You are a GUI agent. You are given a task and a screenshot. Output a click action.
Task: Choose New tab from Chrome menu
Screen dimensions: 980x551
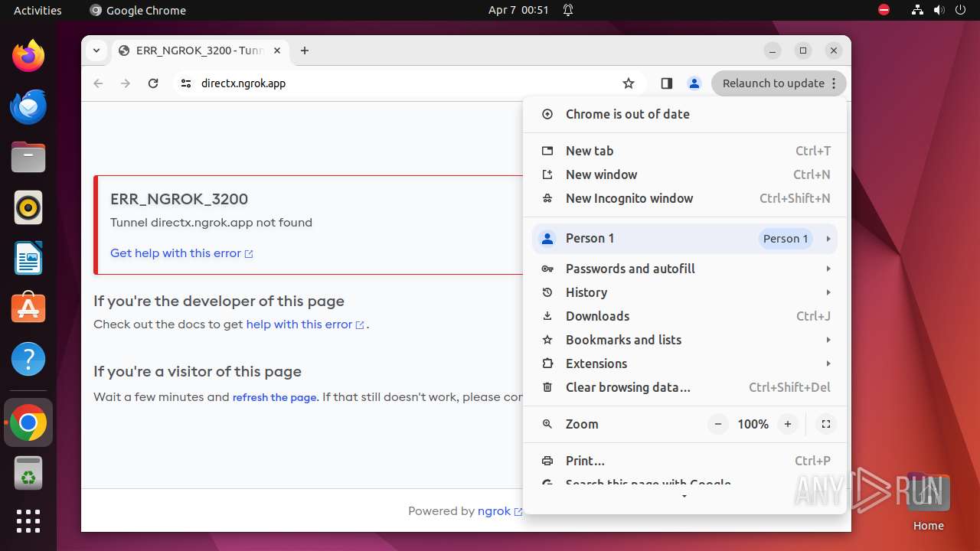click(x=684, y=151)
